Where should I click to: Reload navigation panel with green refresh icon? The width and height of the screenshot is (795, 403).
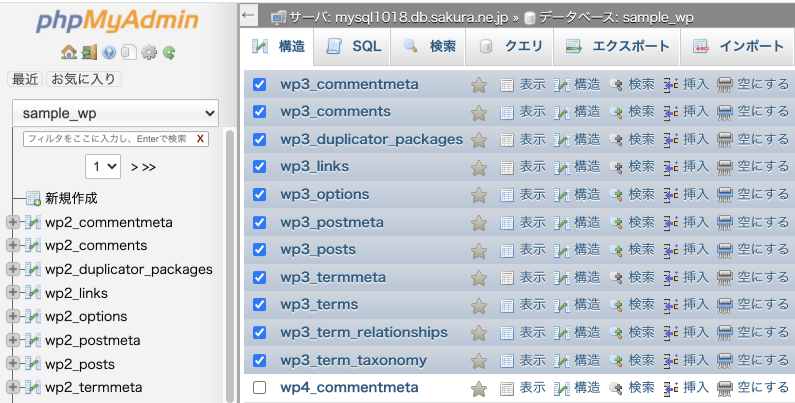coord(169,52)
